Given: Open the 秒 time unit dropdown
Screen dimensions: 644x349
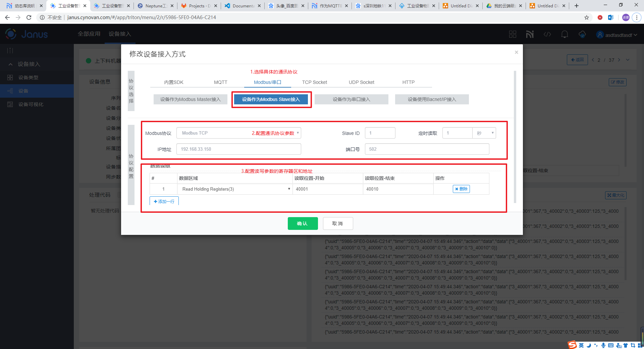Looking at the screenshot, I should (x=484, y=133).
